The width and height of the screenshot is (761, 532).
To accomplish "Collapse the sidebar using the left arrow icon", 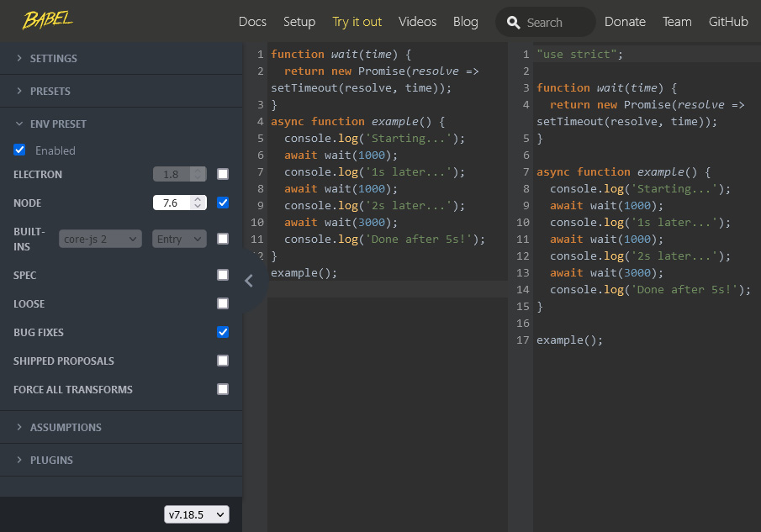I will [x=249, y=281].
